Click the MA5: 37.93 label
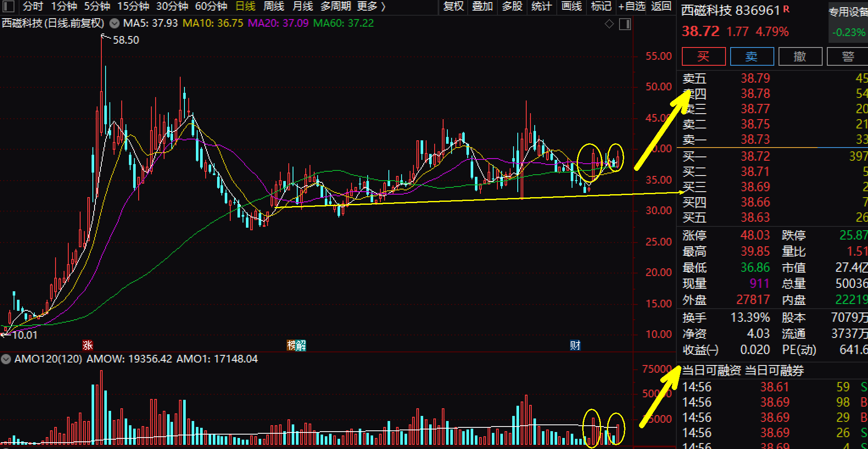The image size is (868, 449). pyautogui.click(x=150, y=23)
